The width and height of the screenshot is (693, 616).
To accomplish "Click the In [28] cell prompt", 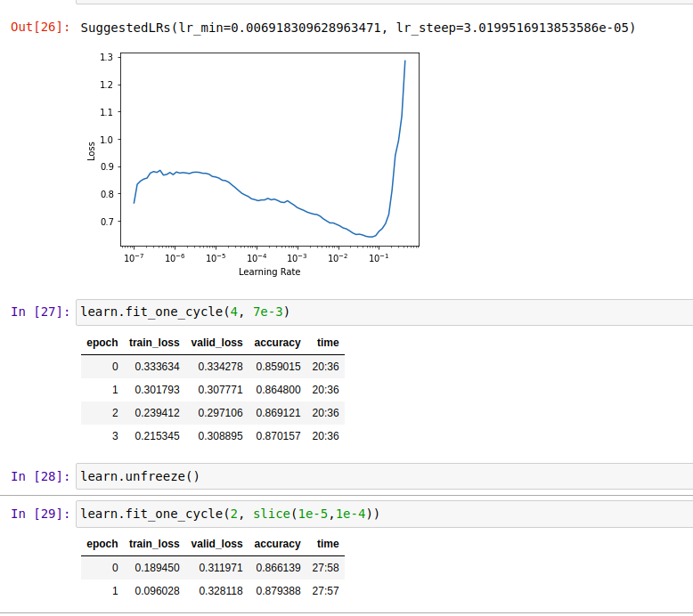I will [39, 476].
